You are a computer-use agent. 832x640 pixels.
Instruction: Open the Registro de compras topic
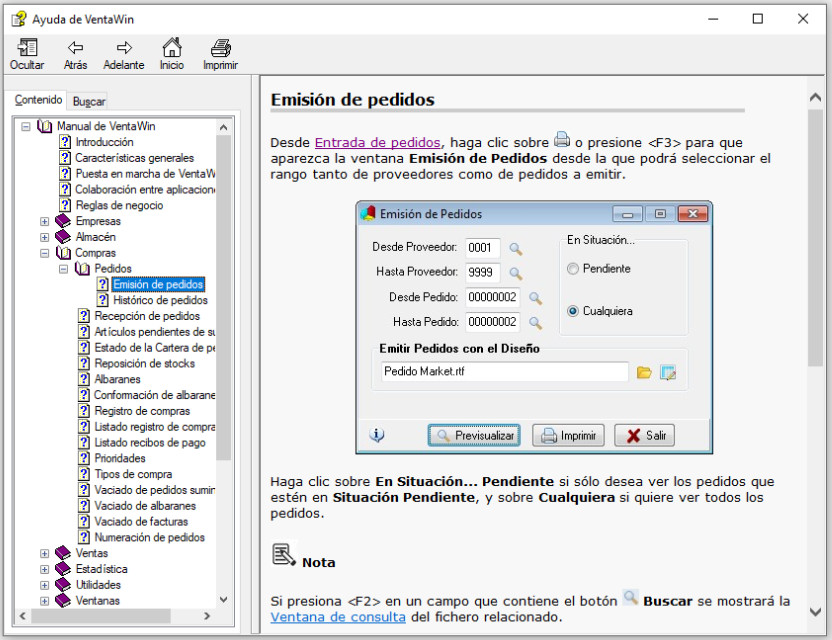click(x=142, y=411)
